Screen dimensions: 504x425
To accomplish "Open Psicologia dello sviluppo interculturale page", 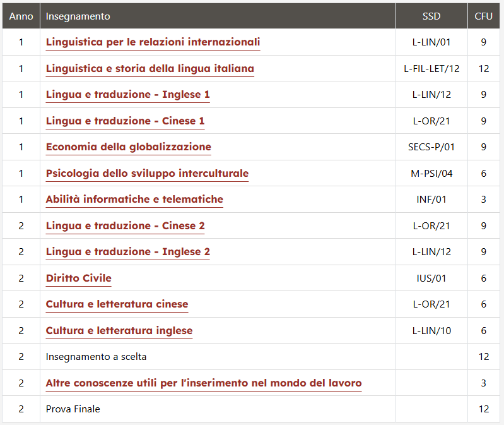I will pos(147,174).
